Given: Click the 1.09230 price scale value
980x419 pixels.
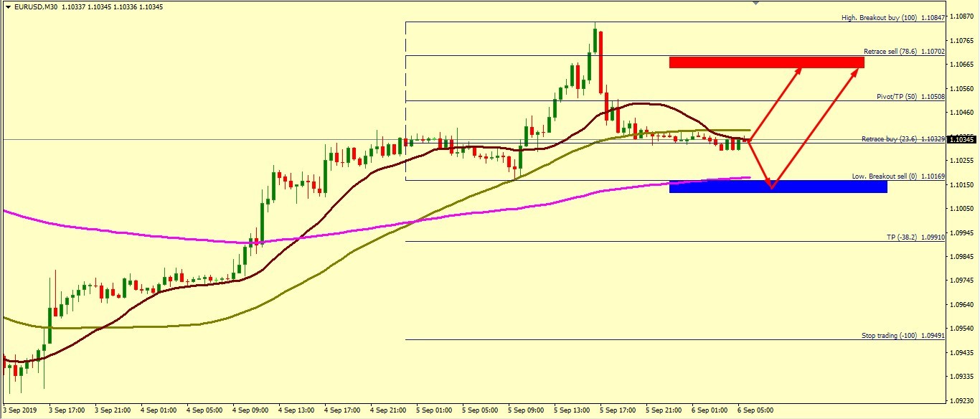Looking at the screenshot, I should (962, 400).
